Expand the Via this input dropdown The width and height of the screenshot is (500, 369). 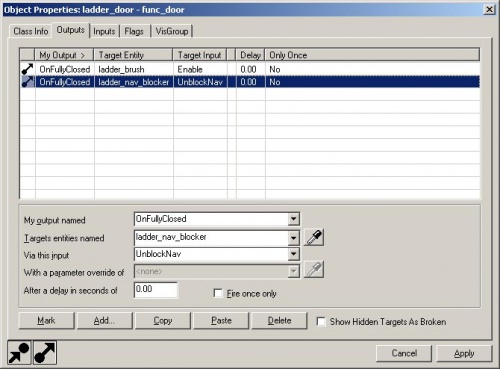[293, 254]
